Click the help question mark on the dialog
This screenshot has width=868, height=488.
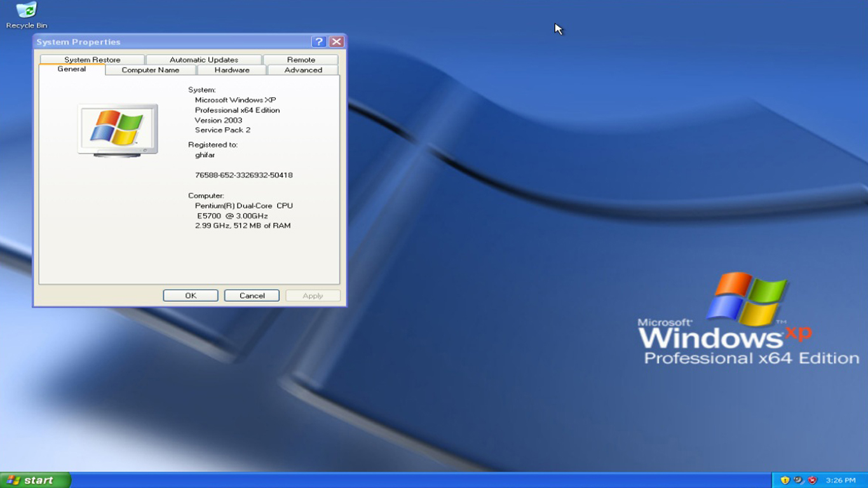pos(319,41)
